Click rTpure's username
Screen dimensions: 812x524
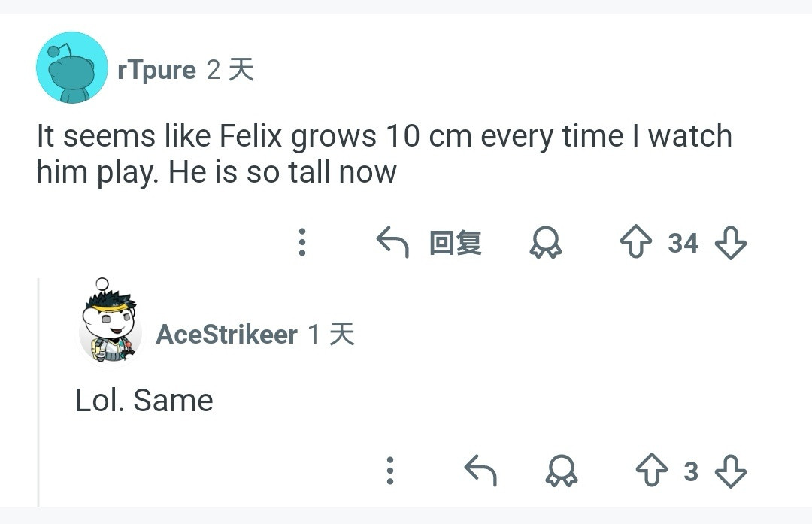156,69
